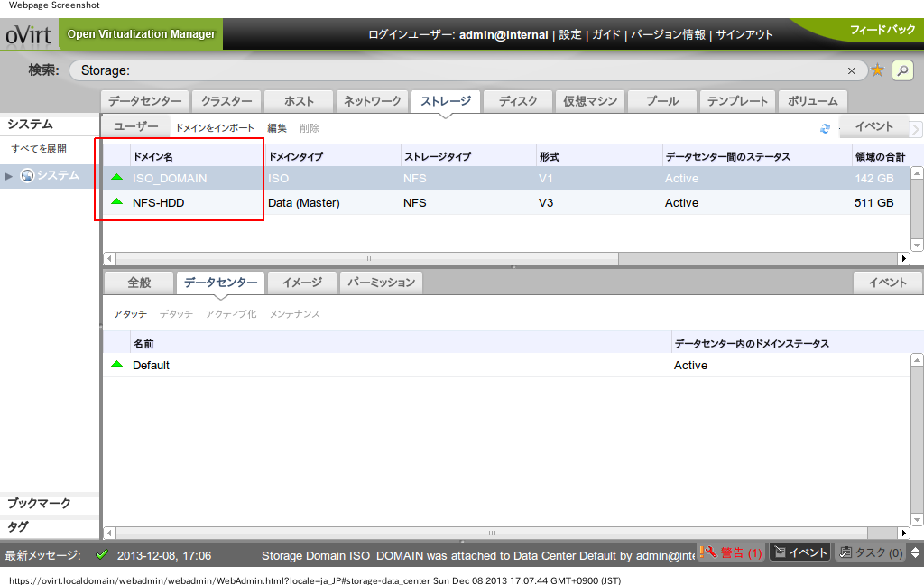The image size is (924, 585).
Task: Go to the next page of storage results
Action: tap(917, 129)
